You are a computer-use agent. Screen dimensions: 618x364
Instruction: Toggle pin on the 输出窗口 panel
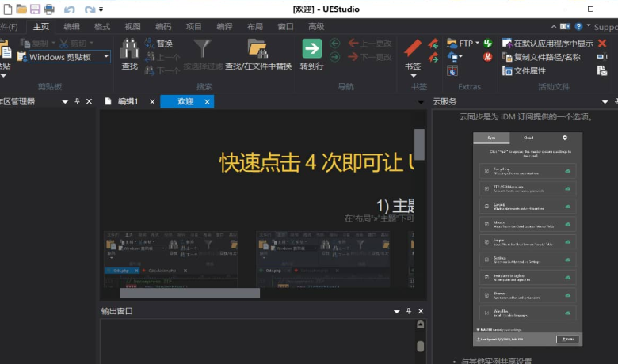pos(409,311)
